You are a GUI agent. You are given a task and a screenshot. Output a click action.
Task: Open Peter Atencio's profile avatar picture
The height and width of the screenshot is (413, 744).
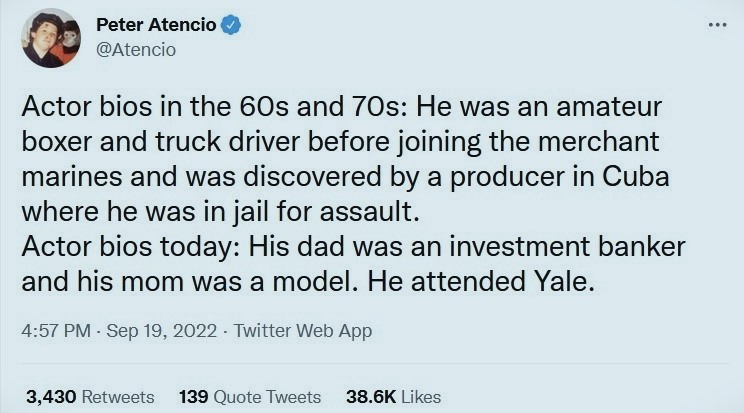coord(51,38)
